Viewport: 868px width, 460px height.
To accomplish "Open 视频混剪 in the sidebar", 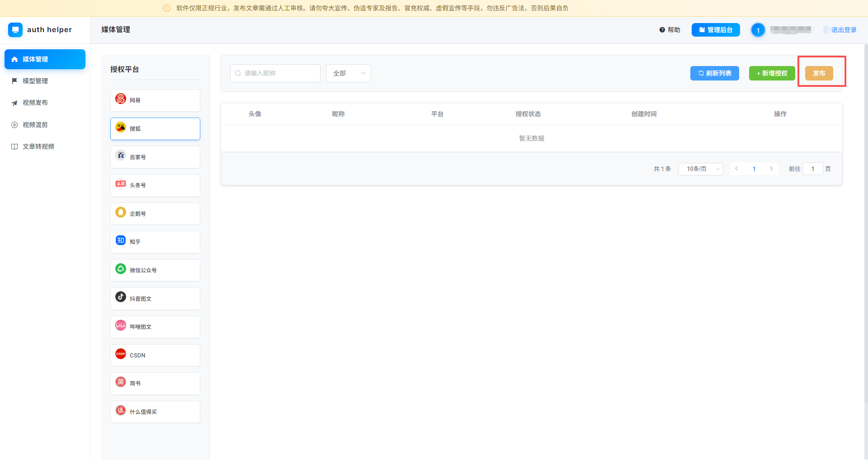I will (45, 125).
